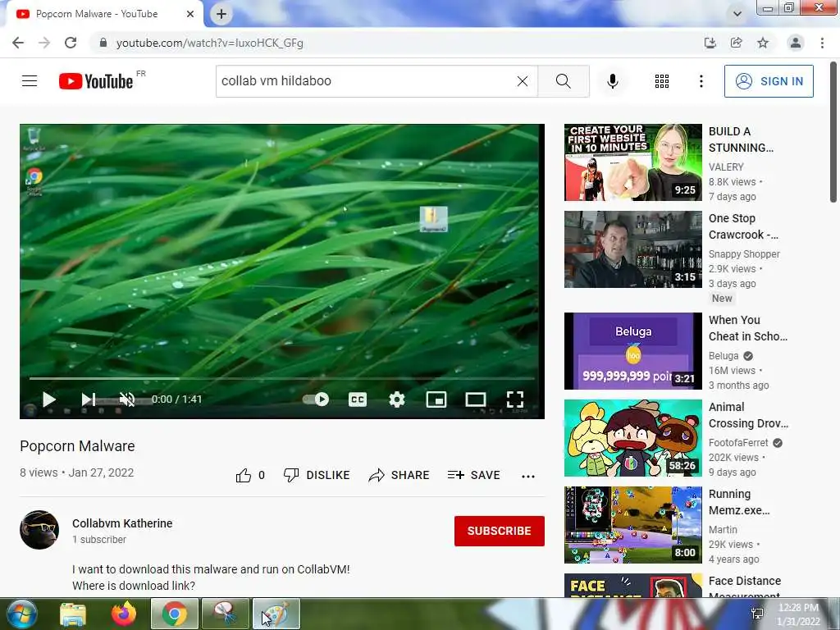Screen dimensions: 840x630
Task: Click the address bar URL
Action: [x=209, y=43]
